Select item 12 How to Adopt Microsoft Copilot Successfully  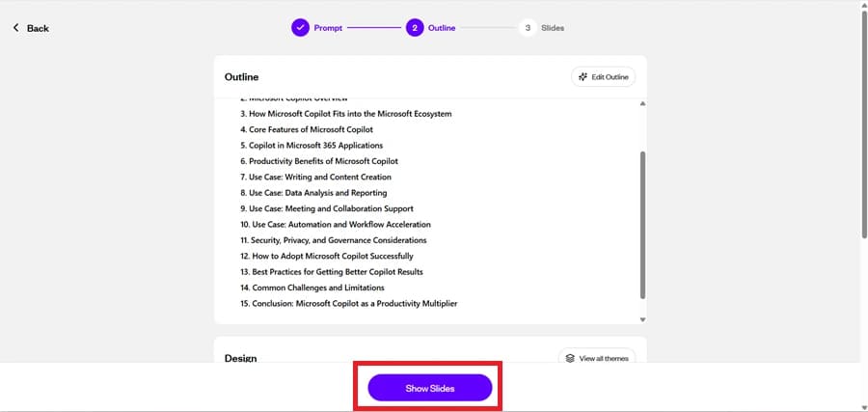327,257
